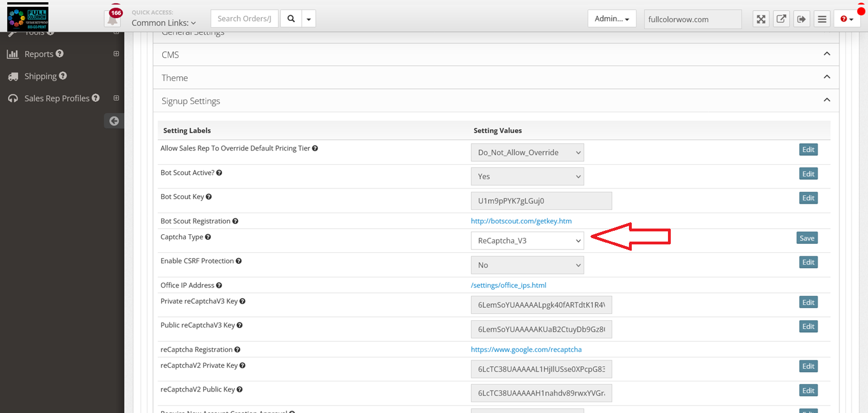Open the Enable CSRF Protection dropdown
Image resolution: width=868 pixels, height=413 pixels.
tap(527, 265)
